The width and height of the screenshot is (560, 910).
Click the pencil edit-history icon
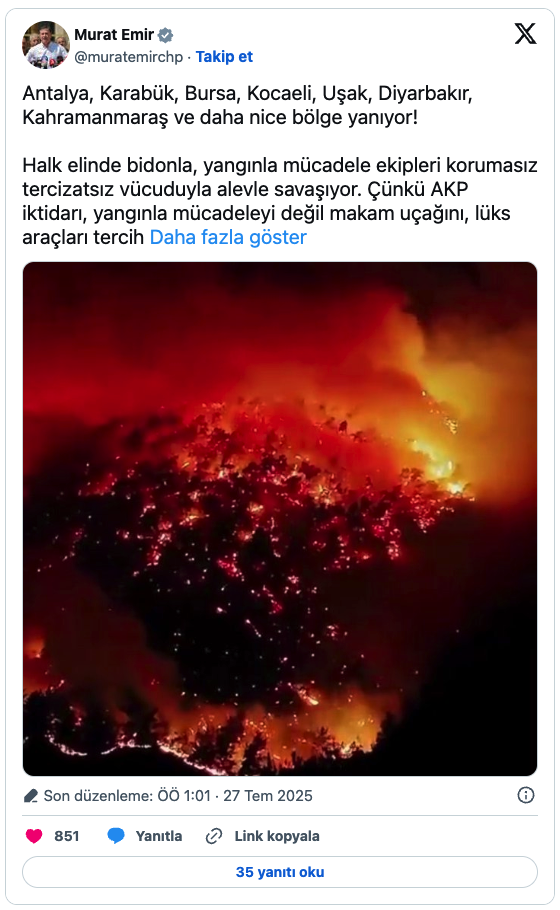(x=31, y=796)
